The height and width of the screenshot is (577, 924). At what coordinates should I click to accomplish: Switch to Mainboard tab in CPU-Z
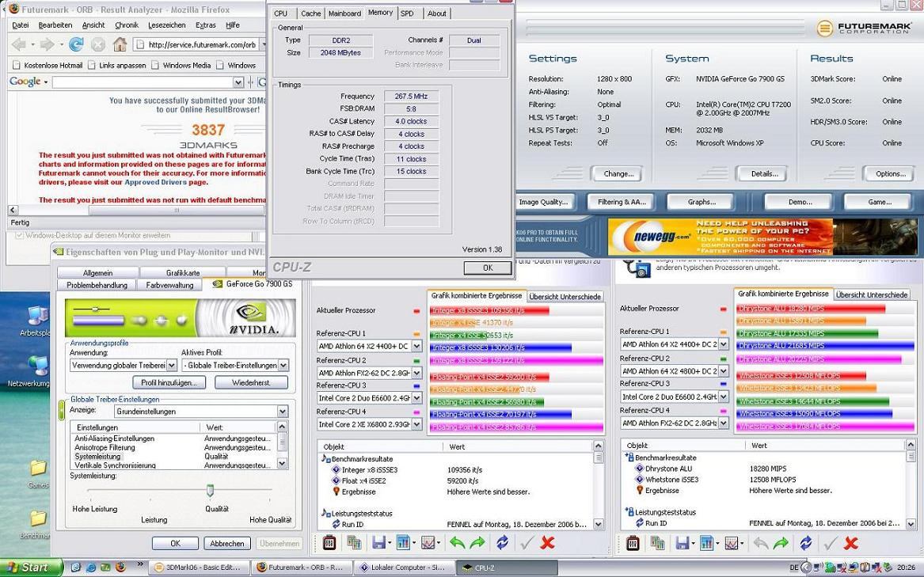[344, 13]
